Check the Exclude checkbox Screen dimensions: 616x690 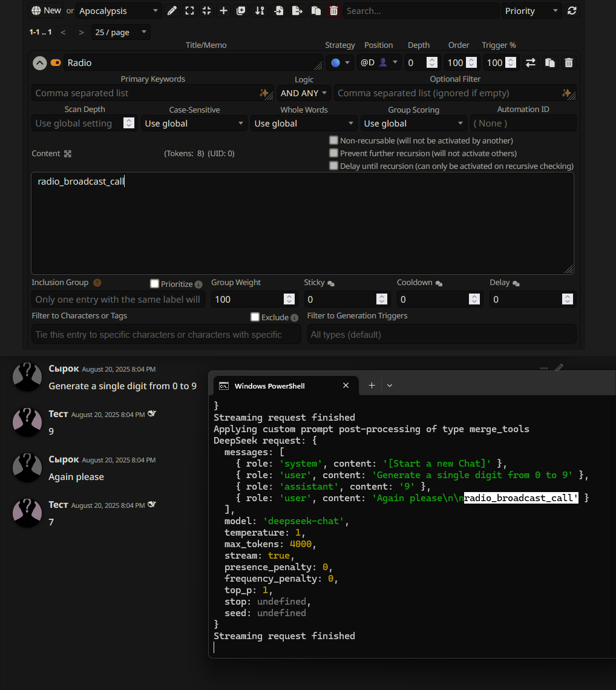[255, 317]
